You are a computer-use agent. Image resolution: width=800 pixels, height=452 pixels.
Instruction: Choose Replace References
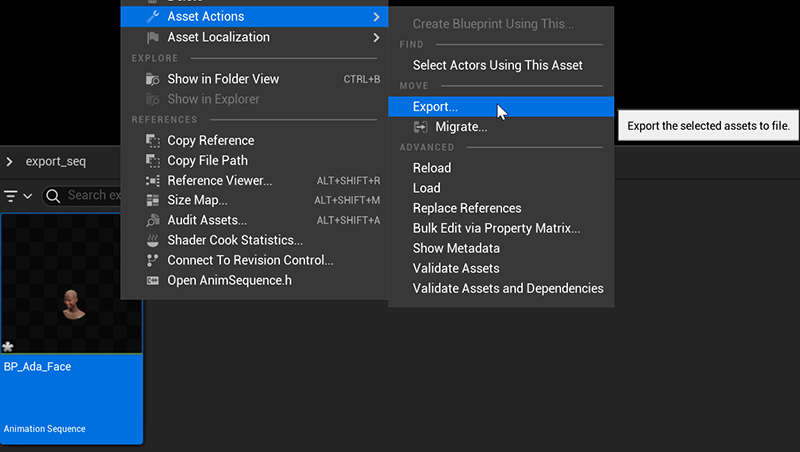pos(501,208)
